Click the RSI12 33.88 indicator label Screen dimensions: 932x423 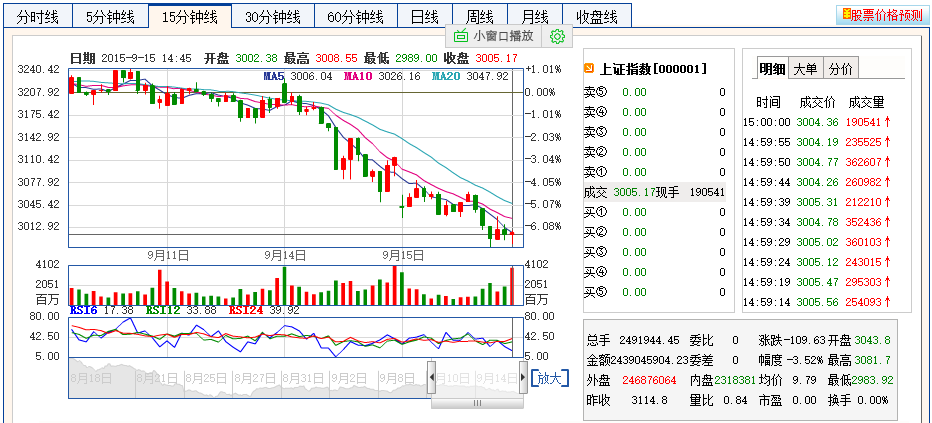click(x=180, y=310)
